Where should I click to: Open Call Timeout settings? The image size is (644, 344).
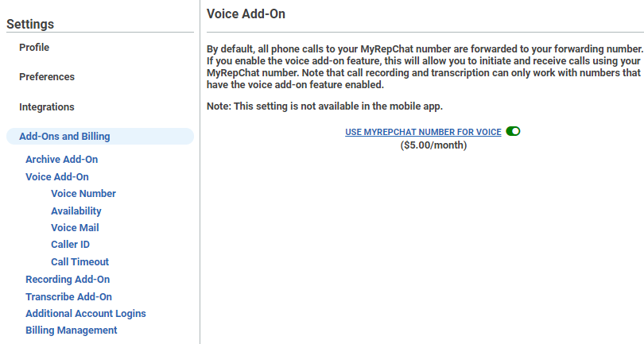click(80, 262)
